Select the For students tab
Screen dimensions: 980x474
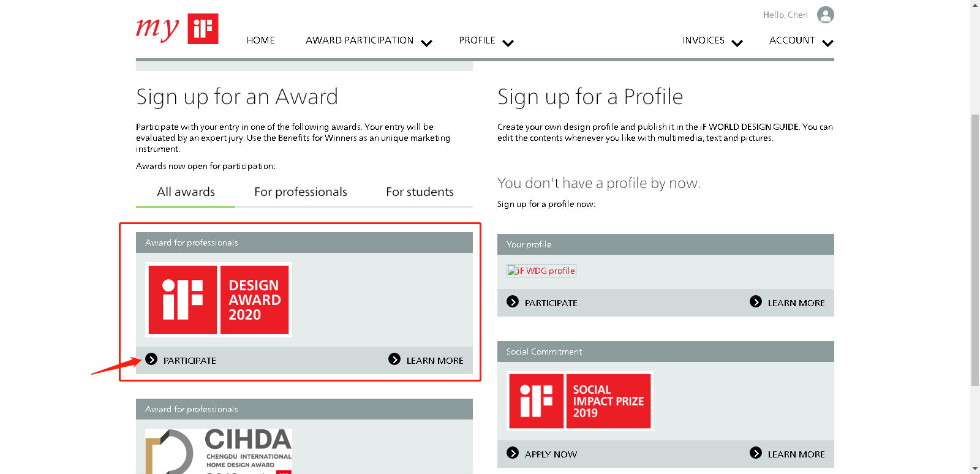(x=420, y=192)
